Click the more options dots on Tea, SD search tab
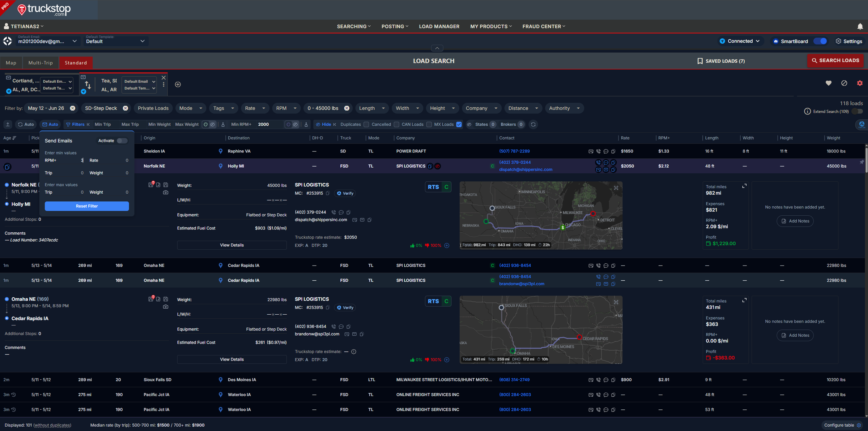This screenshot has width=868, height=431. coord(163,85)
